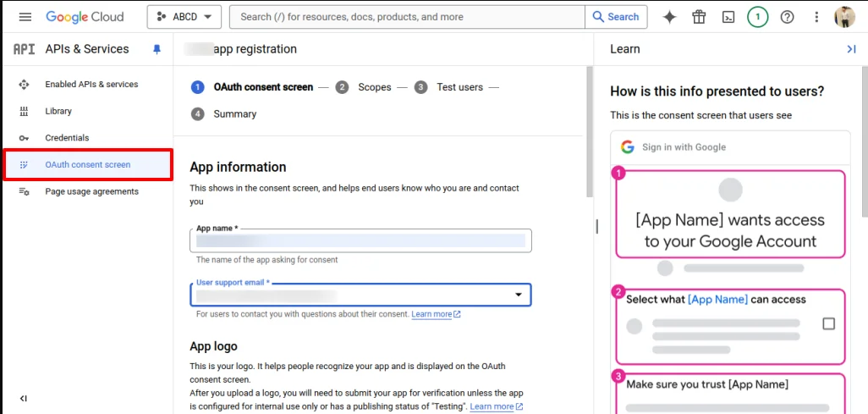
Task: Activate Cloud Shell terminal icon
Action: point(728,17)
